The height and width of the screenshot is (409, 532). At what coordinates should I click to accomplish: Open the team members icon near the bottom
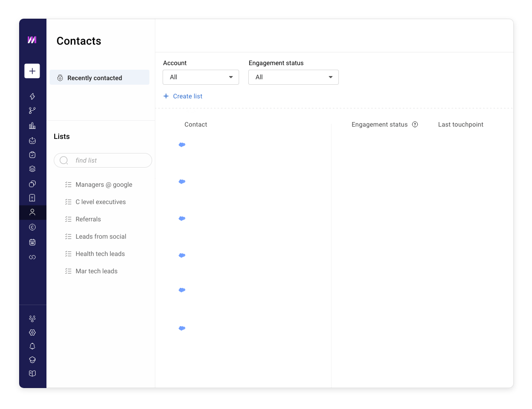pyautogui.click(x=32, y=318)
